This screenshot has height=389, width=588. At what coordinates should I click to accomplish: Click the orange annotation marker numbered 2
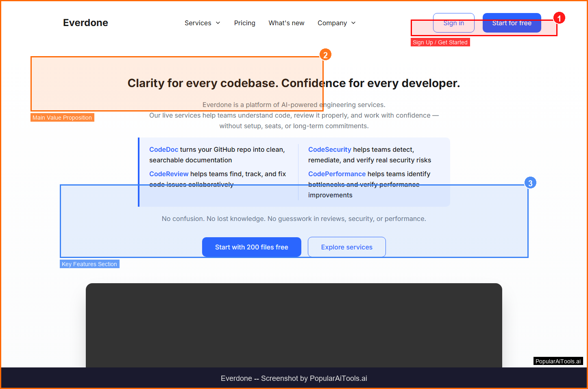tap(325, 55)
